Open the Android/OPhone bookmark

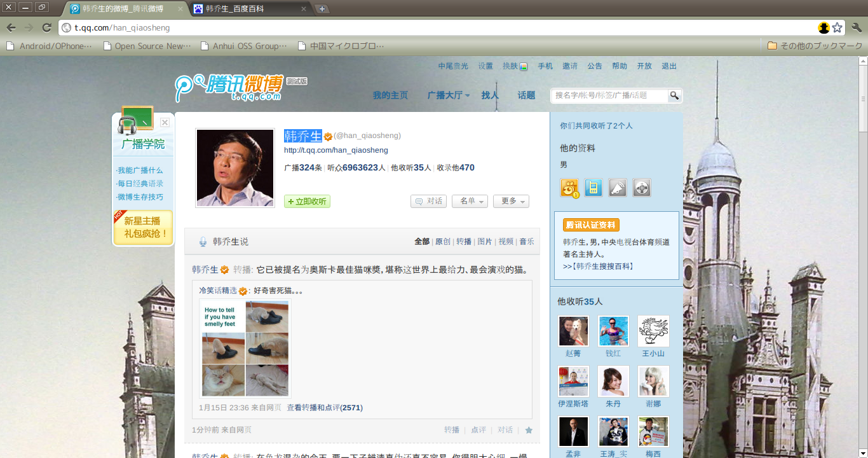tap(50, 46)
